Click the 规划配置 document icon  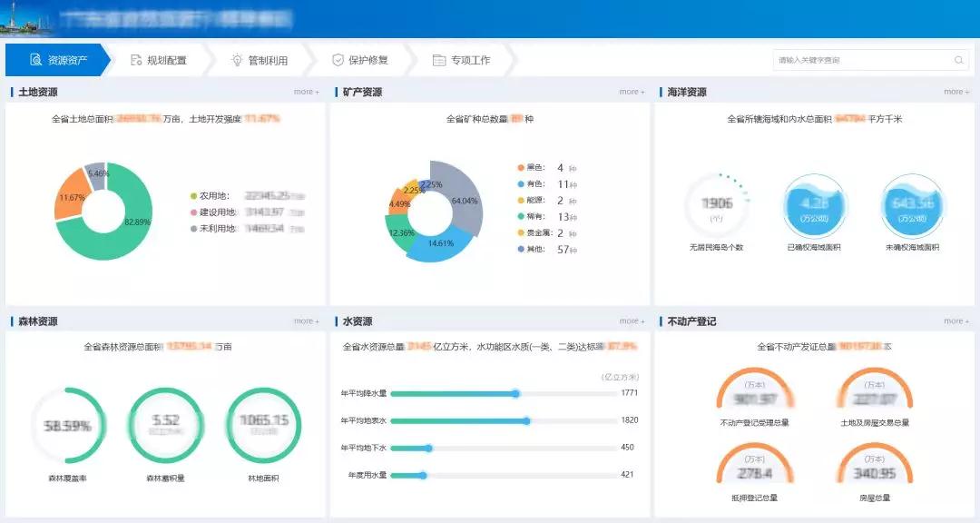coord(135,60)
